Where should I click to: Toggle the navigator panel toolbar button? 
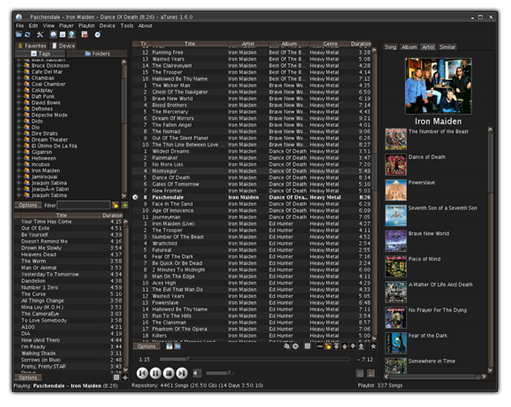pyautogui.click(x=53, y=35)
